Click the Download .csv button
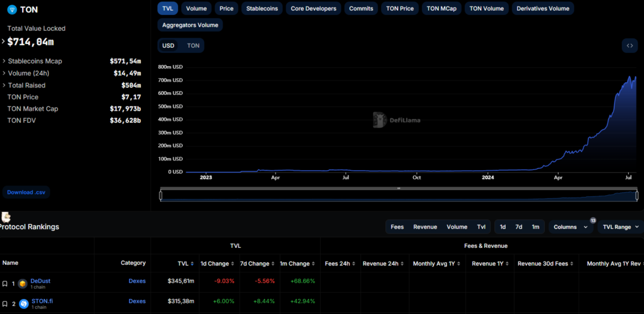 tap(26, 192)
